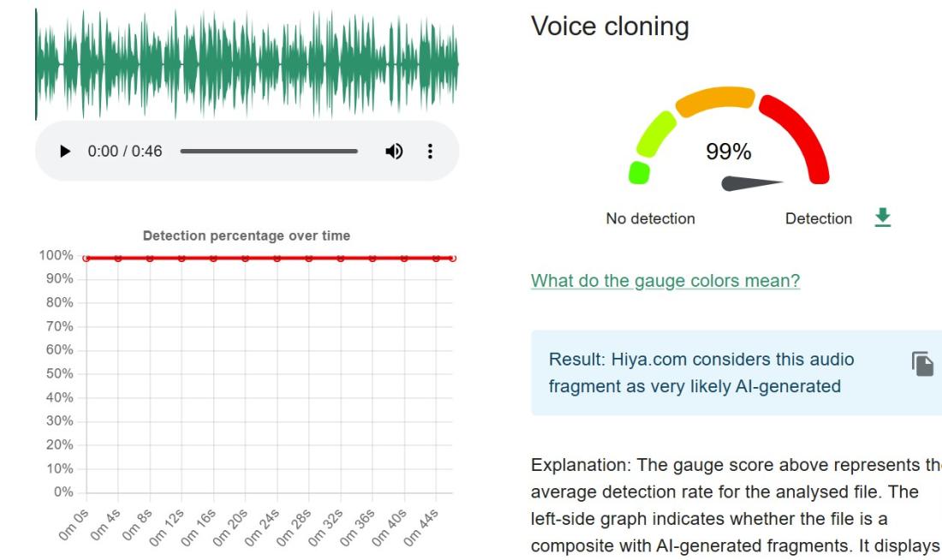Click the audio seek progress bar
Image resolution: width=942 pixels, height=560 pixels.
[x=269, y=152]
